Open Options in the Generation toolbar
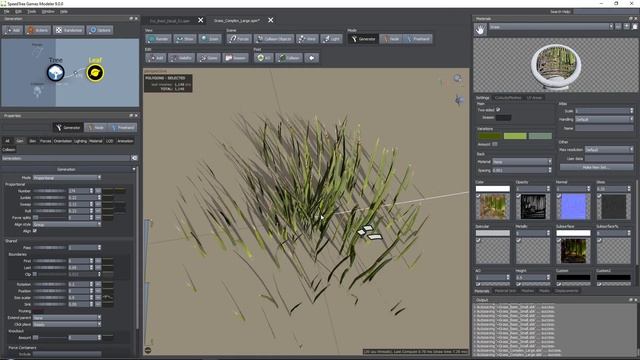Viewport: 640px width, 360px height. click(100, 30)
